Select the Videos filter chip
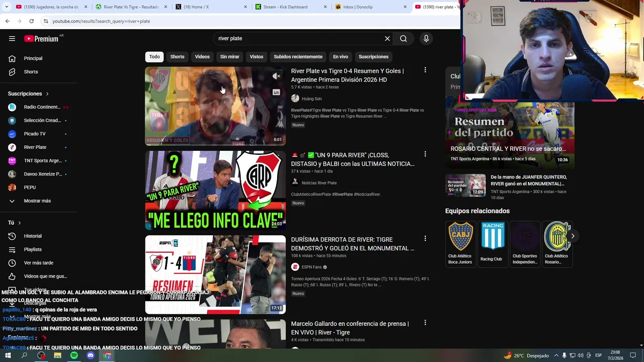 tap(202, 57)
